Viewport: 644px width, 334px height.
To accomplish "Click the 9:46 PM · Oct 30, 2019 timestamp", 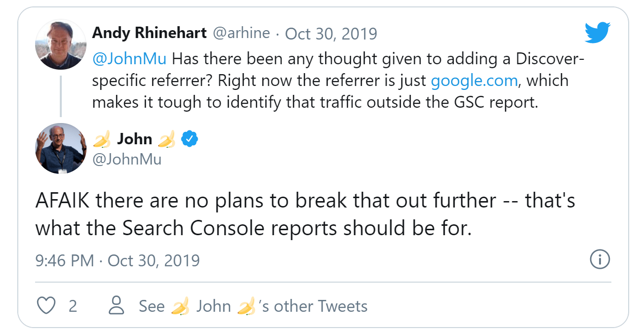I will click(x=118, y=260).
